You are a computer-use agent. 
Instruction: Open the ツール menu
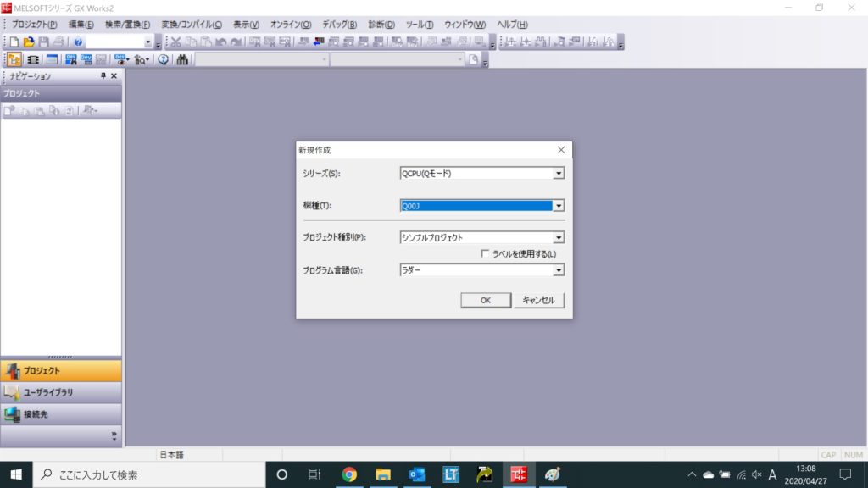[x=420, y=25]
